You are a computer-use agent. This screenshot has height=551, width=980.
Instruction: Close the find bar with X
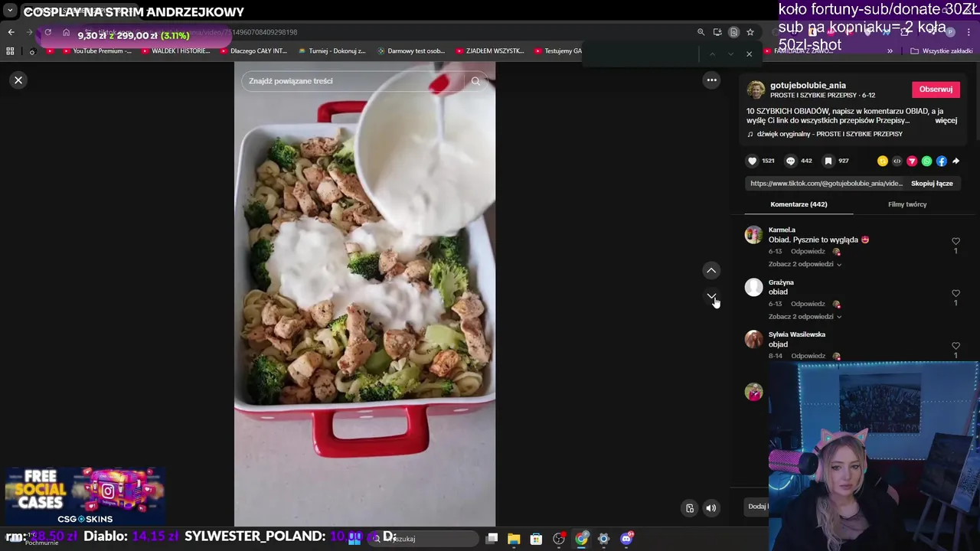pos(749,54)
